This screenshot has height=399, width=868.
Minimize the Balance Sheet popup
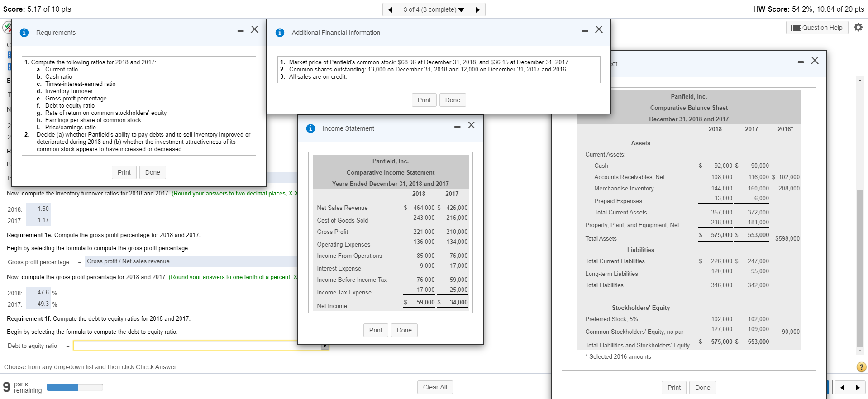[x=801, y=62]
